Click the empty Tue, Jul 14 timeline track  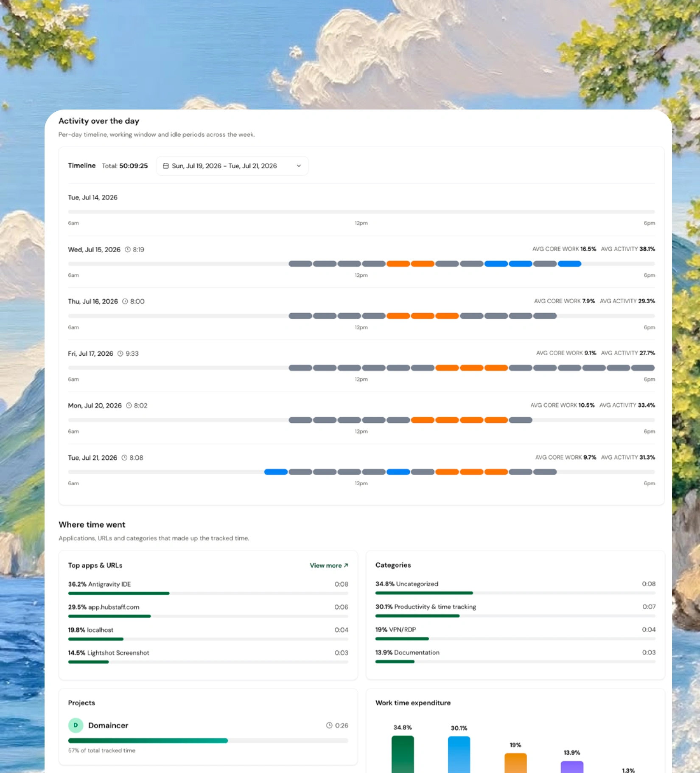(x=361, y=212)
